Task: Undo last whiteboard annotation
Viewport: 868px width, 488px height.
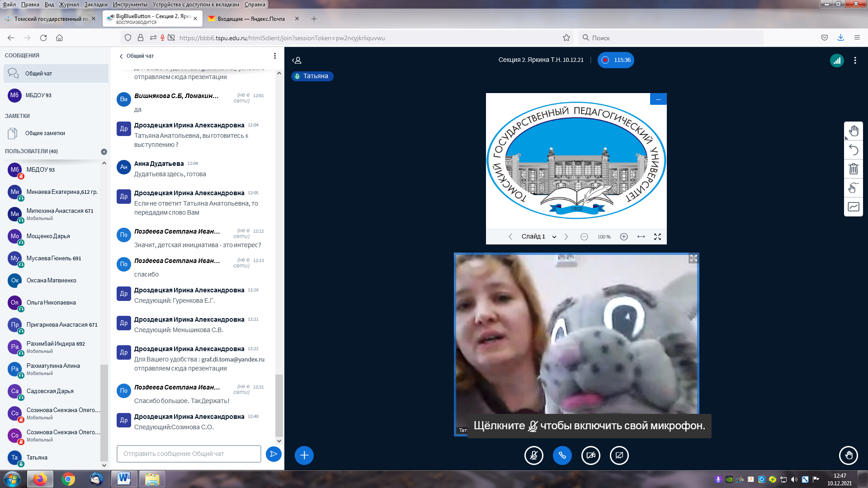Action: click(854, 150)
